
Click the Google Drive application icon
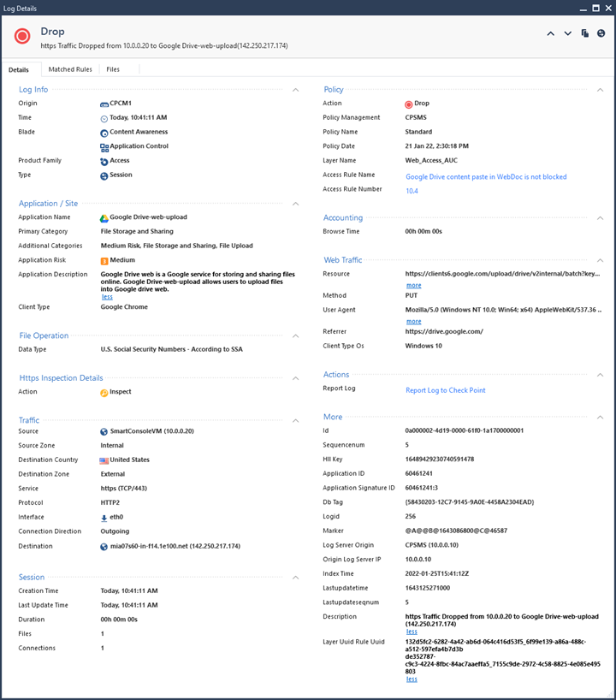pos(104,218)
